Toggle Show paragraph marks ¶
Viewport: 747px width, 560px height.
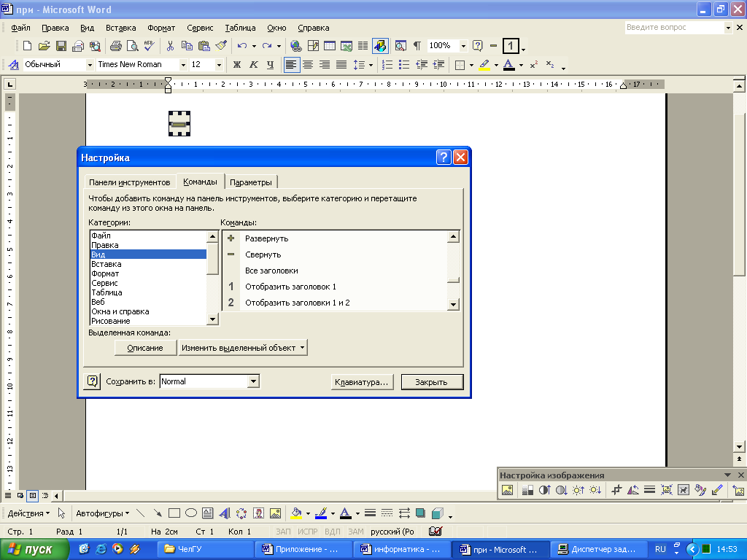point(417,46)
